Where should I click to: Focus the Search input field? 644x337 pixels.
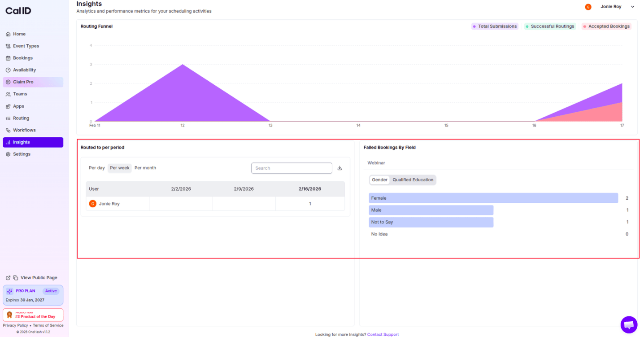pos(292,168)
